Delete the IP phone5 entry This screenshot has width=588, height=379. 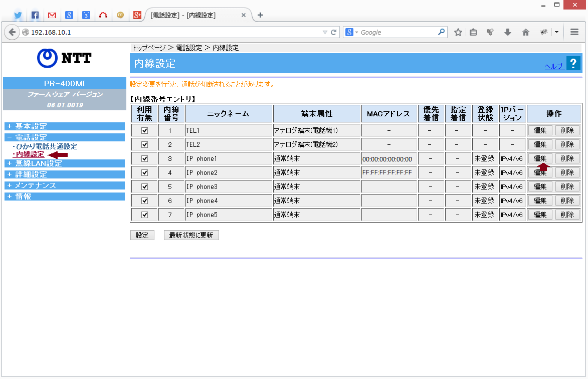(567, 215)
